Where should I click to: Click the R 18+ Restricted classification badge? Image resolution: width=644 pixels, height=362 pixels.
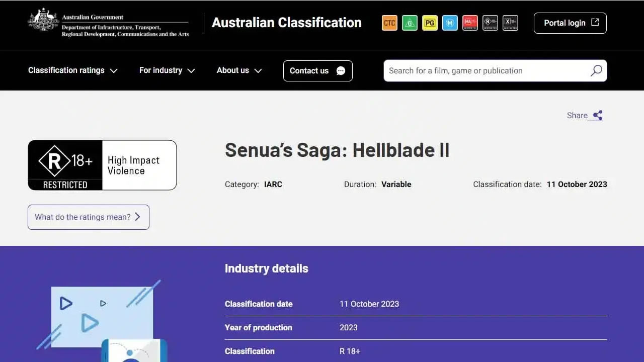tap(102, 165)
